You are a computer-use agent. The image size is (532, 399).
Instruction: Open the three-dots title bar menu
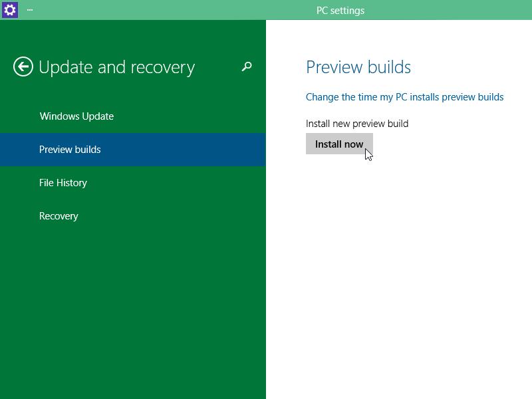(x=30, y=10)
